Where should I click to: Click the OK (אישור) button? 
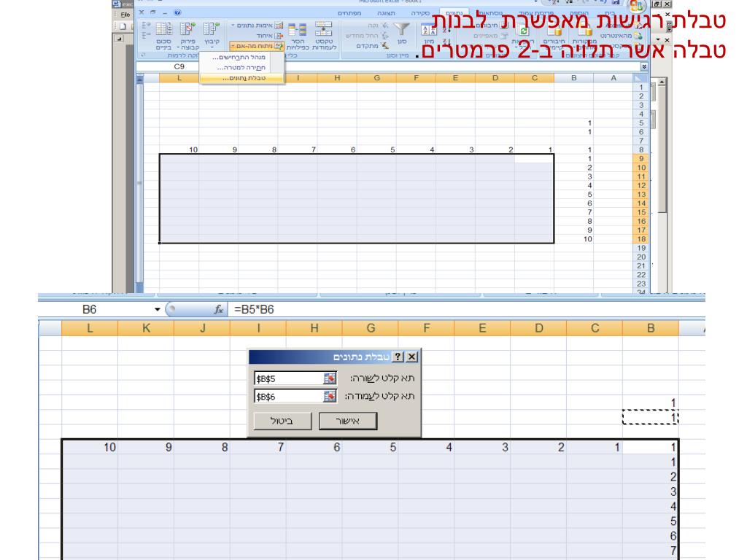348,421
